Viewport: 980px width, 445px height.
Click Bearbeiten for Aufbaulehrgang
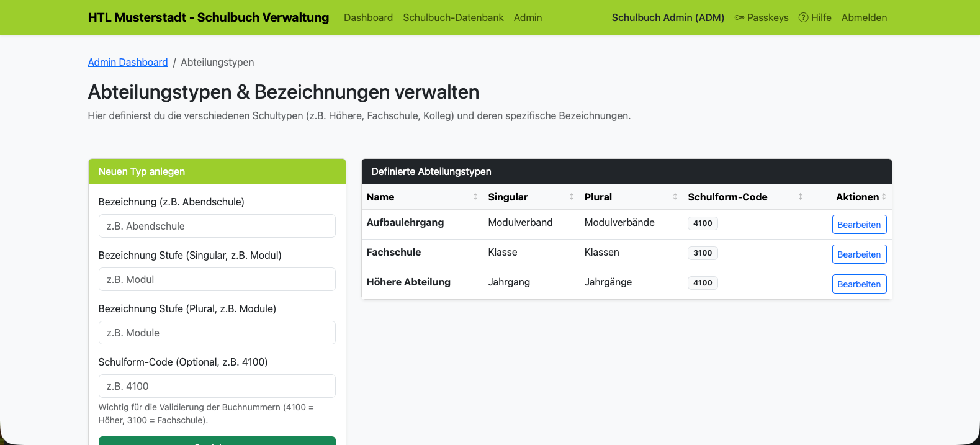coord(859,225)
